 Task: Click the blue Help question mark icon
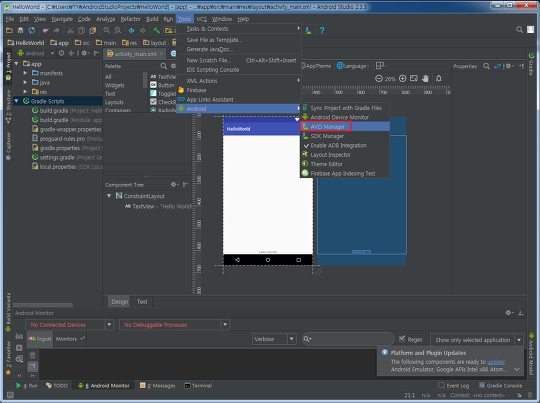coord(322,30)
